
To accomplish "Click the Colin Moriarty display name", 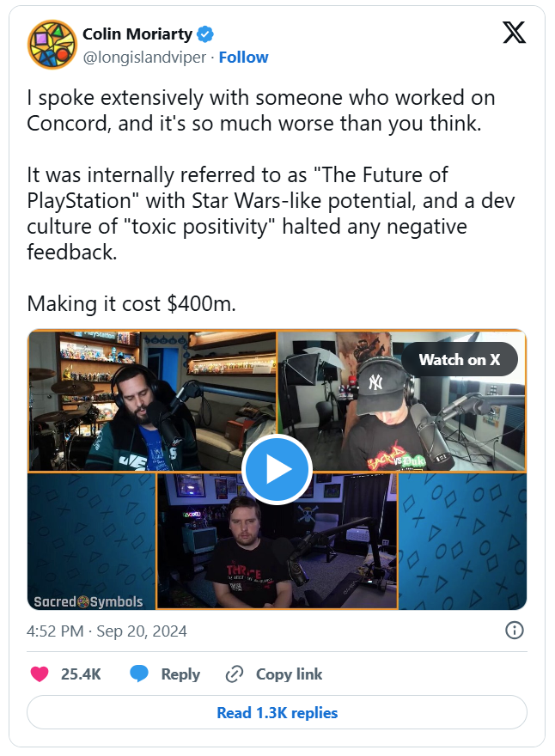I will [137, 34].
